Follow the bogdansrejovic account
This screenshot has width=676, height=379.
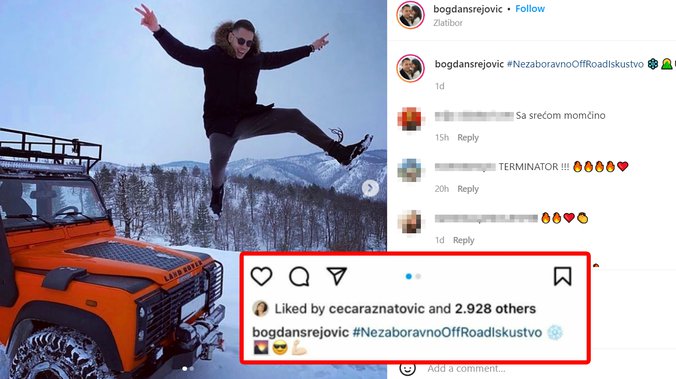tap(530, 9)
